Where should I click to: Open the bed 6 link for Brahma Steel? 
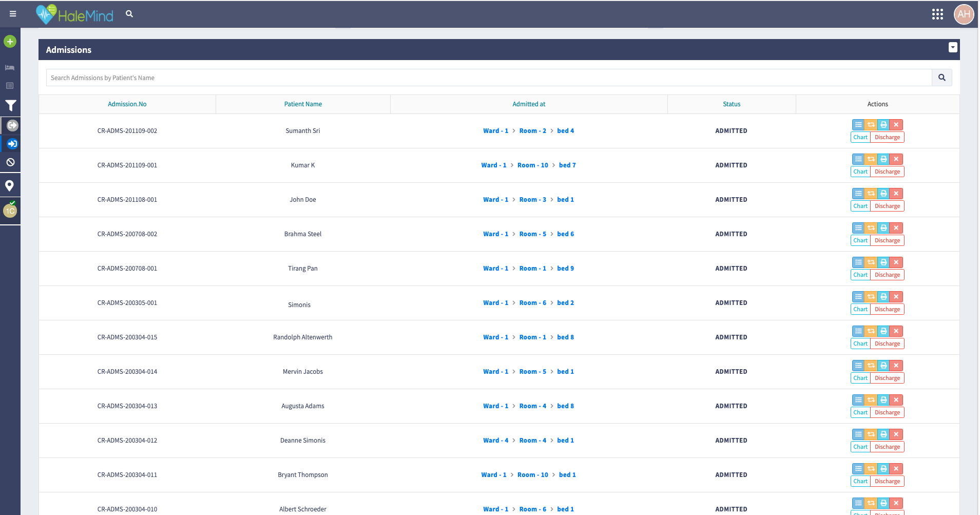[x=566, y=234]
